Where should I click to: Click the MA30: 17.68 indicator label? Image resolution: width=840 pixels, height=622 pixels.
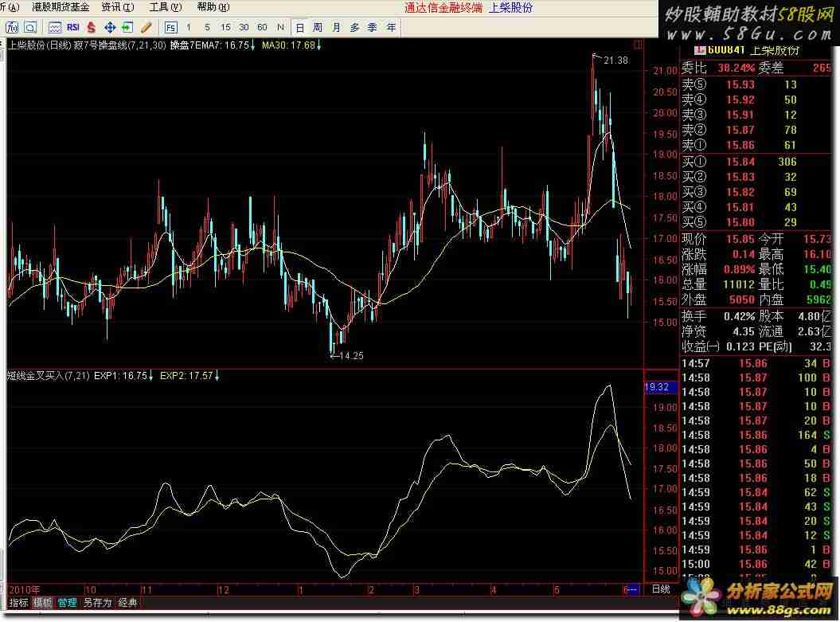pyautogui.click(x=291, y=45)
